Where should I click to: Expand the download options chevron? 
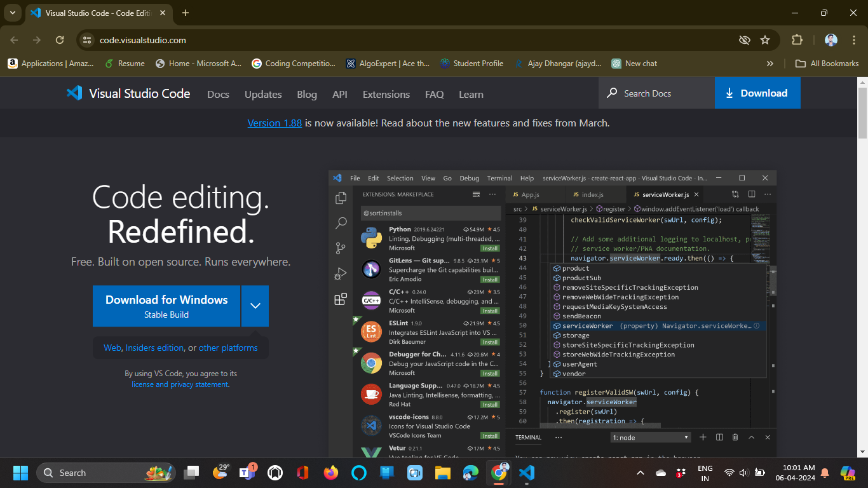[255, 306]
